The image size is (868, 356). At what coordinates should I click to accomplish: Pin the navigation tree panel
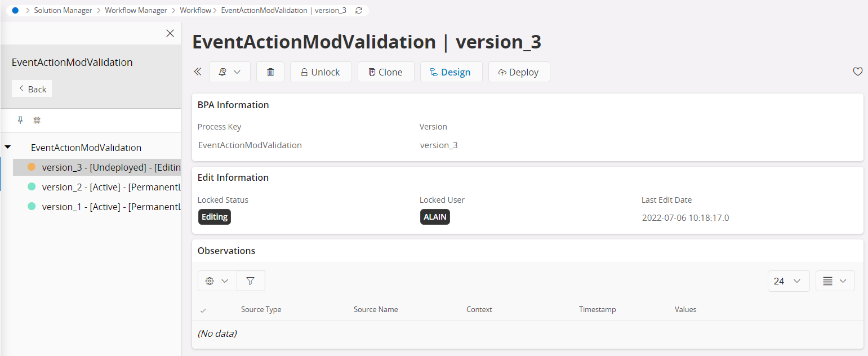point(21,120)
